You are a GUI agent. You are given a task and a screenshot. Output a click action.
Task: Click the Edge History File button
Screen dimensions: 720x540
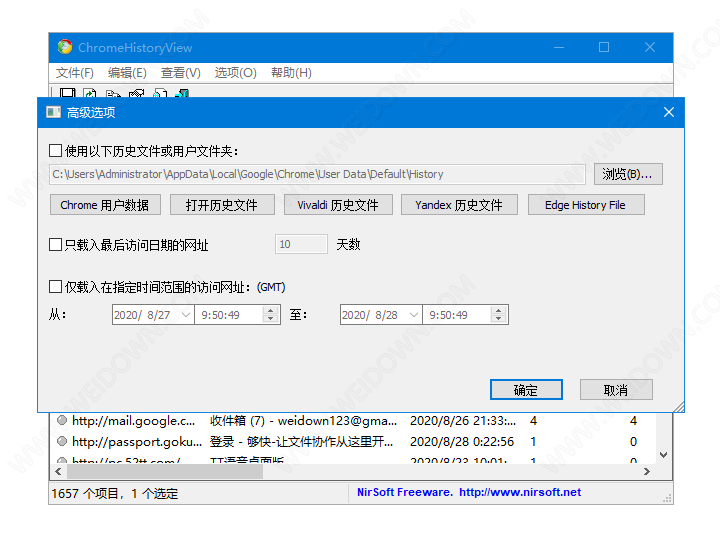[586, 205]
